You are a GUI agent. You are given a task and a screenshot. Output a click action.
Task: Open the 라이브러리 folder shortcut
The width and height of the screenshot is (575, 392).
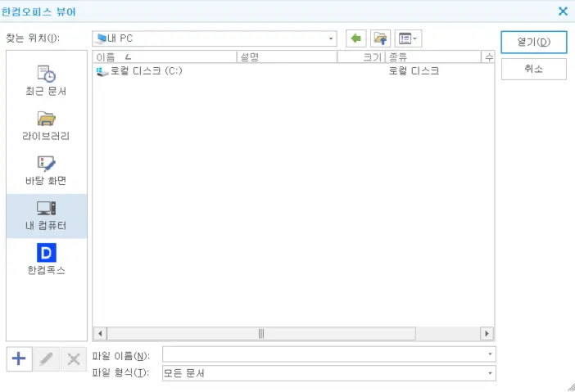pos(46,126)
